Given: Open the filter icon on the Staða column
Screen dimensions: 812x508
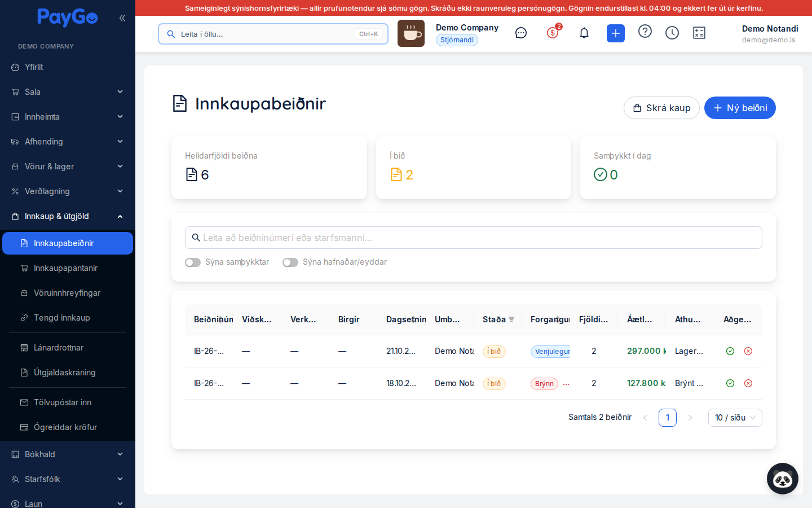Looking at the screenshot, I should (x=511, y=319).
